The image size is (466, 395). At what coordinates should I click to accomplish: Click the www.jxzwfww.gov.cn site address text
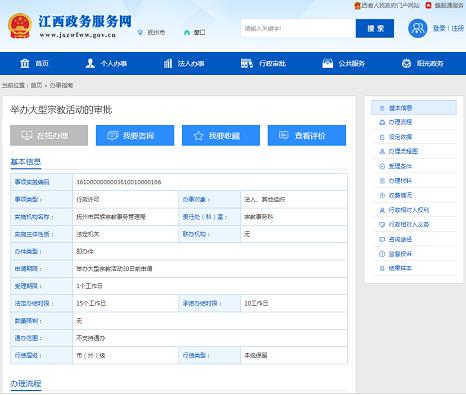click(78, 35)
